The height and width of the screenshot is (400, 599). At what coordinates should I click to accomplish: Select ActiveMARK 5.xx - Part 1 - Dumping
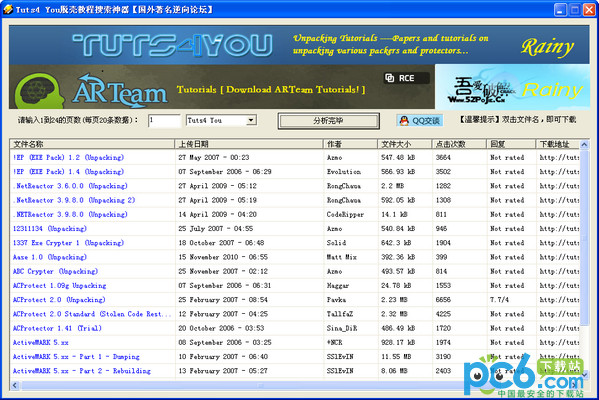[76, 357]
